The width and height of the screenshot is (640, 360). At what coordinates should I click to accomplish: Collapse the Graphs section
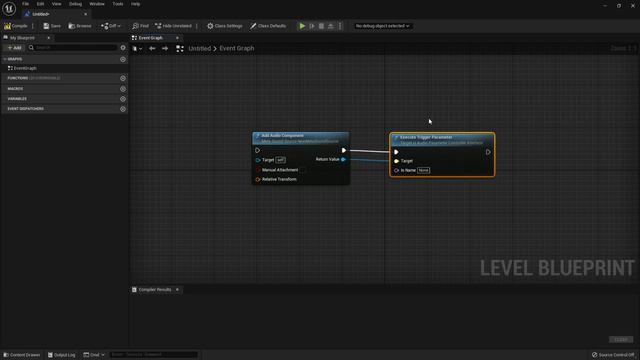(5, 59)
